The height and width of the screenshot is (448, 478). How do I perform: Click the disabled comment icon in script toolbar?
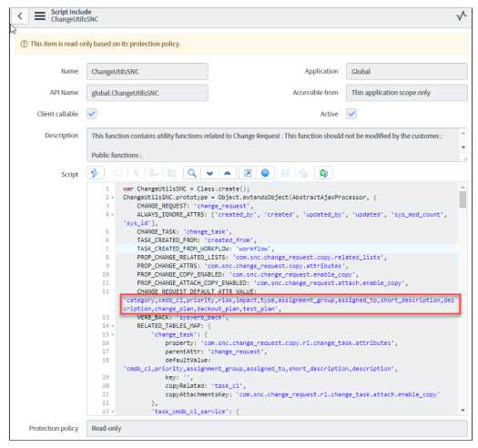[x=119, y=174]
